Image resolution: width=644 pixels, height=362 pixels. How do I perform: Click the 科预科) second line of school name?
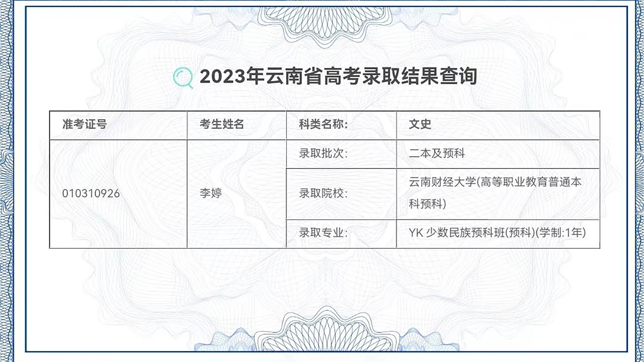click(427, 204)
